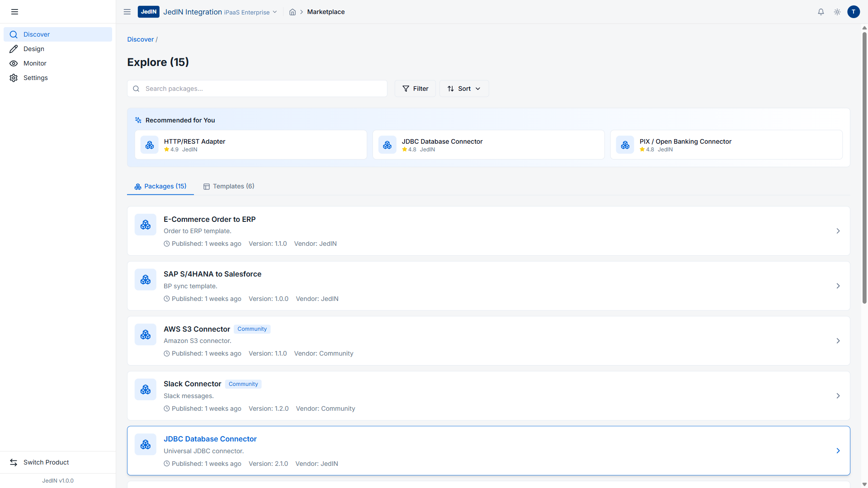Screen dimensions: 868x488
Task: Switch to the Templates (6) tab
Action: pos(229,186)
